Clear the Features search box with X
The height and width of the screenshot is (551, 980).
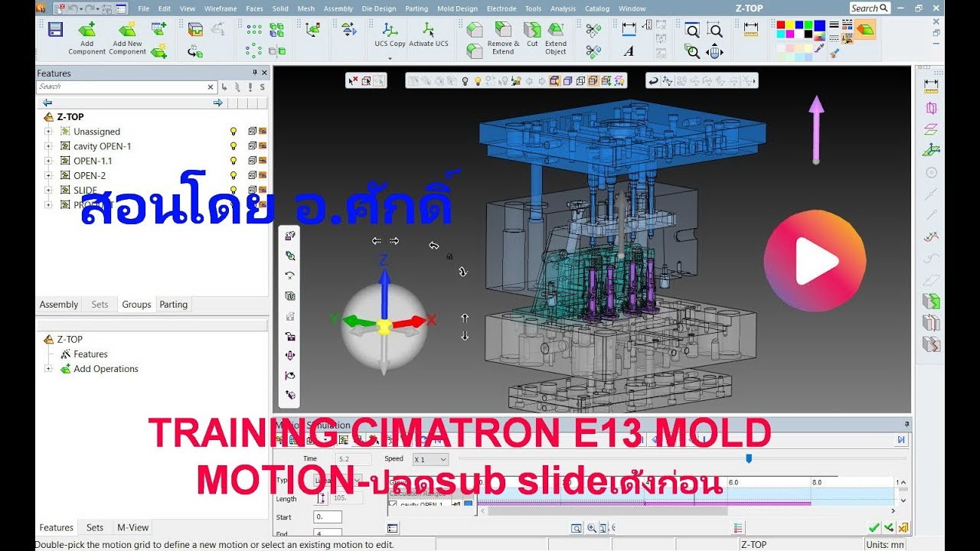coord(211,87)
